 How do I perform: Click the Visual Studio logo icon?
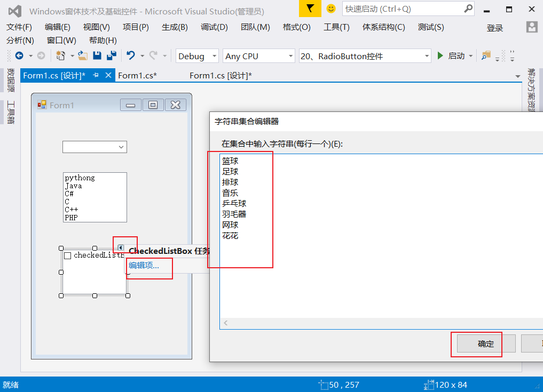[15, 11]
